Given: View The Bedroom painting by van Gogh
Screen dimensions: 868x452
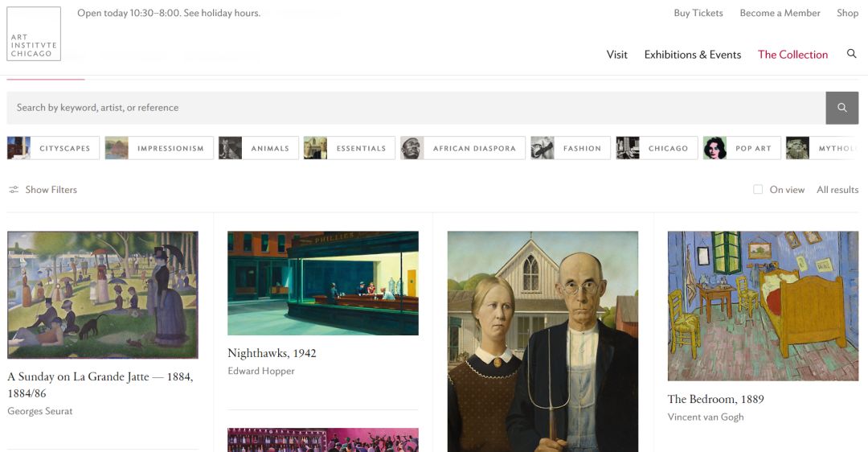Looking at the screenshot, I should coord(763,306).
